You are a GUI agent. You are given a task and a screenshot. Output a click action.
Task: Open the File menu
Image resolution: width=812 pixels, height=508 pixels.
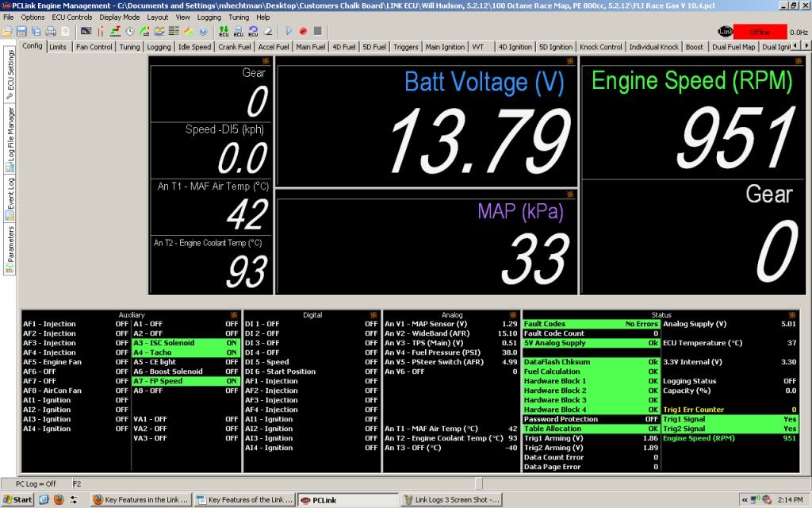pos(8,17)
